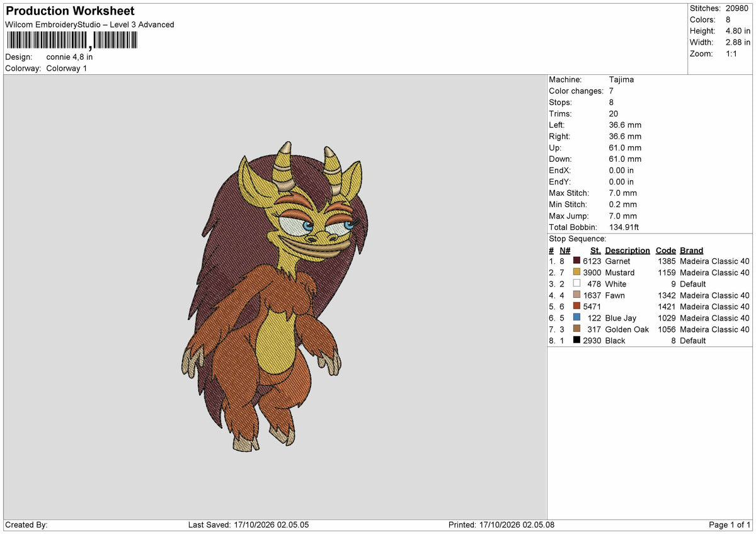
Task: Pick the White color swatch
Action: pos(576,283)
